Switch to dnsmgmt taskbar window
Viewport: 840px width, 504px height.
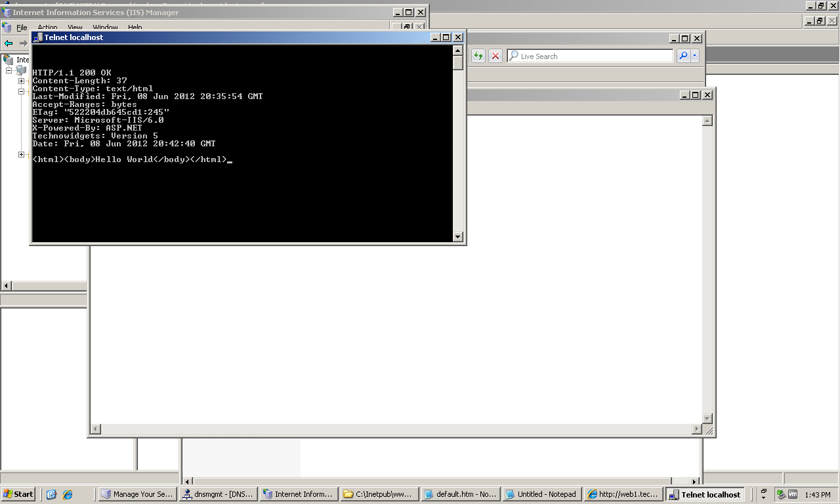coord(218,494)
